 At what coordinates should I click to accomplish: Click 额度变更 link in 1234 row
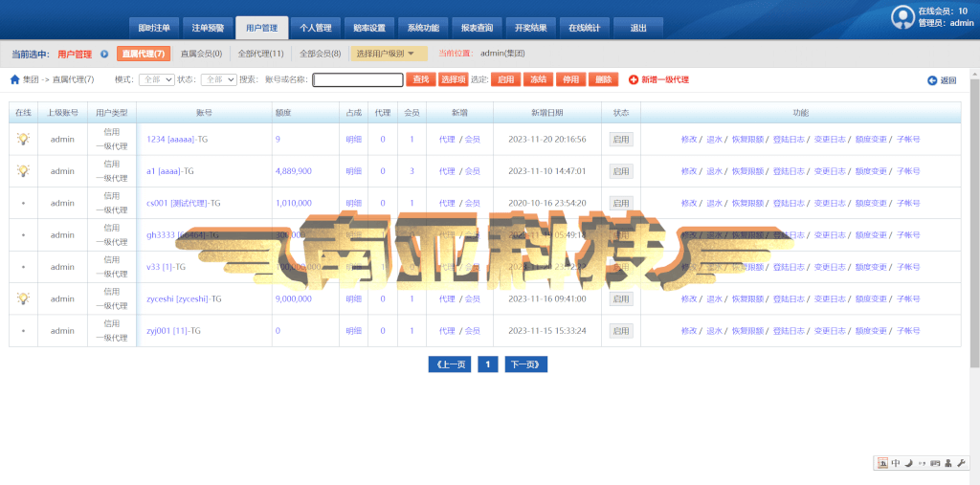coord(871,139)
